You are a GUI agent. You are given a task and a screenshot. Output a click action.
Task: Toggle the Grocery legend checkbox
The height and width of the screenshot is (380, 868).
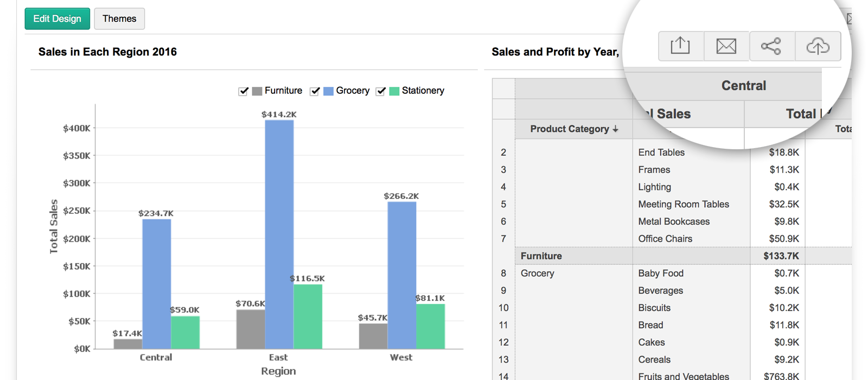[315, 91]
